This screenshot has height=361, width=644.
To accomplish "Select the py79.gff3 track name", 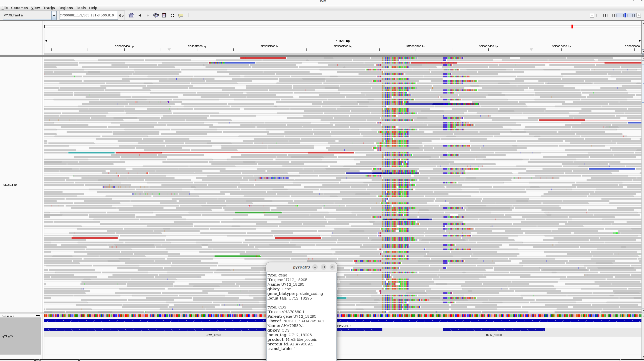I will [7, 336].
